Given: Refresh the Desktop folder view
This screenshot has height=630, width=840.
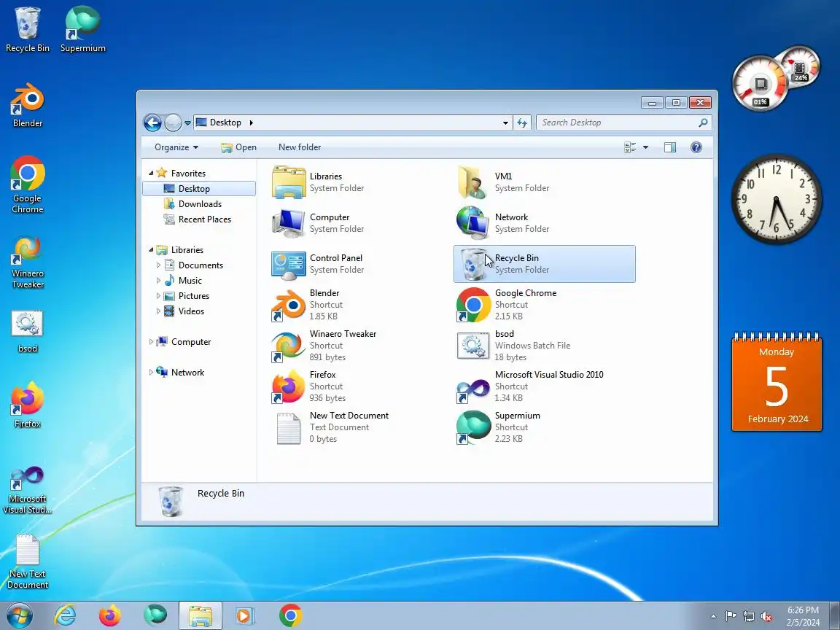Looking at the screenshot, I should pos(522,122).
